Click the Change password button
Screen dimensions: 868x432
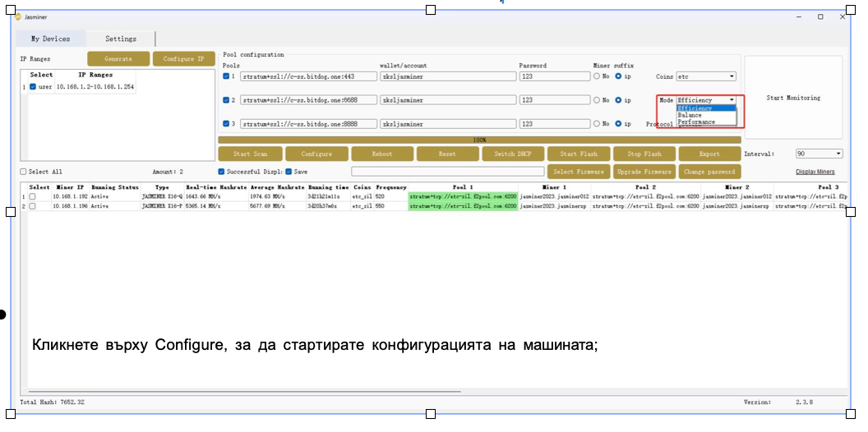[709, 172]
